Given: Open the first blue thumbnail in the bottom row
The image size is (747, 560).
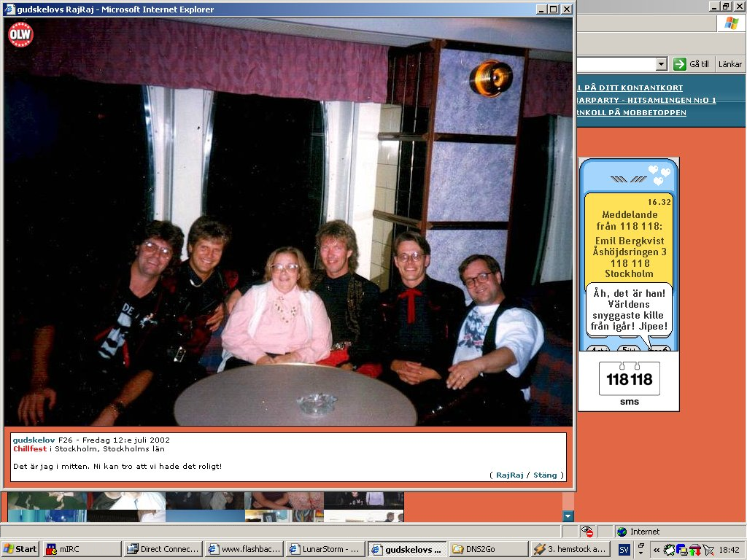Looking at the screenshot, I should 47,516.
